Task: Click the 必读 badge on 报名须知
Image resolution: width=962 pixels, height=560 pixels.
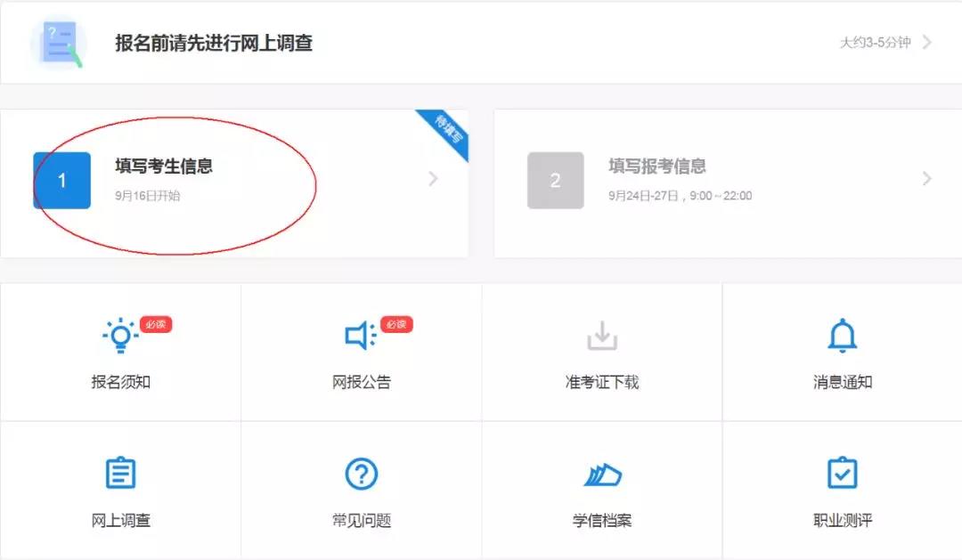Action: pos(155,325)
